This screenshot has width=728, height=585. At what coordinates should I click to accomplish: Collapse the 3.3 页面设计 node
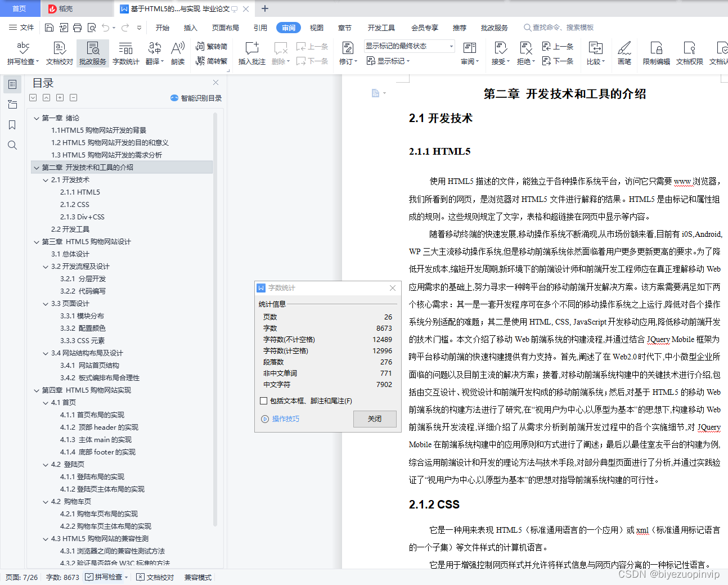coord(46,304)
